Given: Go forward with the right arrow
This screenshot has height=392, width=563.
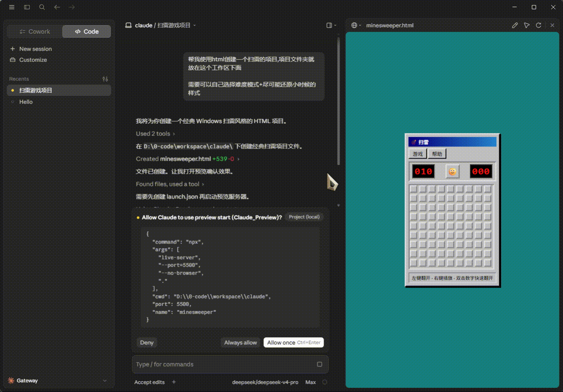Looking at the screenshot, I should coord(72,7).
